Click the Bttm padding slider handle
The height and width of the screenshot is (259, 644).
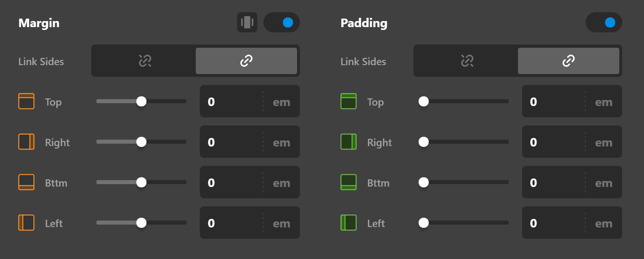(424, 183)
